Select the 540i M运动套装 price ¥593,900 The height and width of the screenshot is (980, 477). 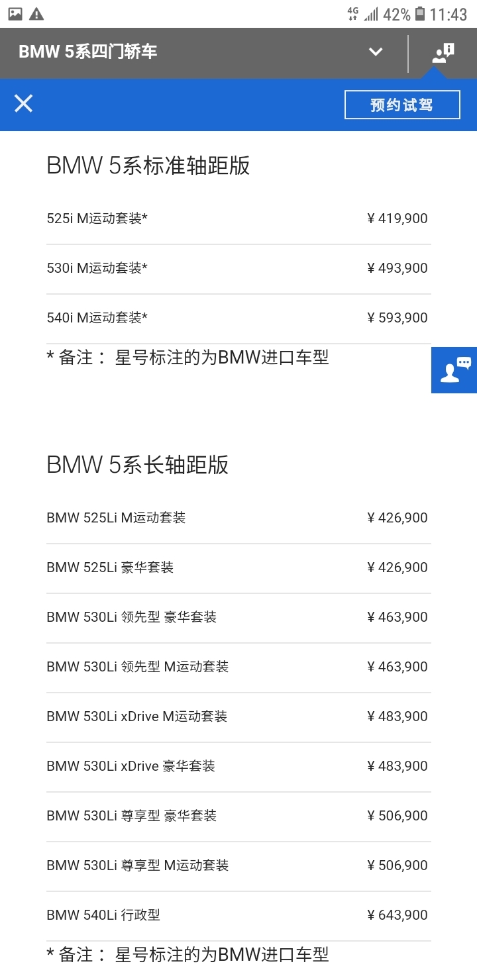pos(397,318)
